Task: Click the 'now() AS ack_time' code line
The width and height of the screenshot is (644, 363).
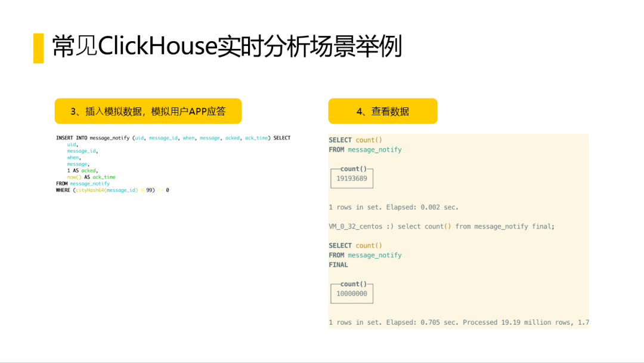Action: [x=91, y=177]
